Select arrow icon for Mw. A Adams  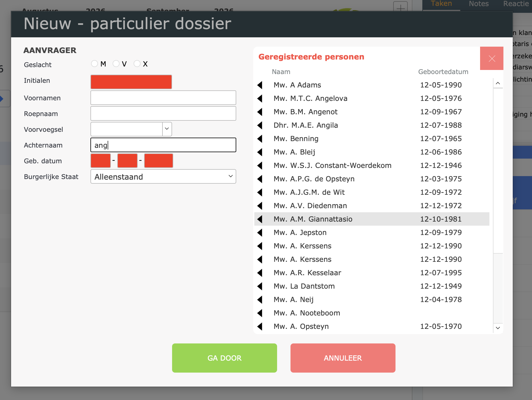click(x=260, y=85)
